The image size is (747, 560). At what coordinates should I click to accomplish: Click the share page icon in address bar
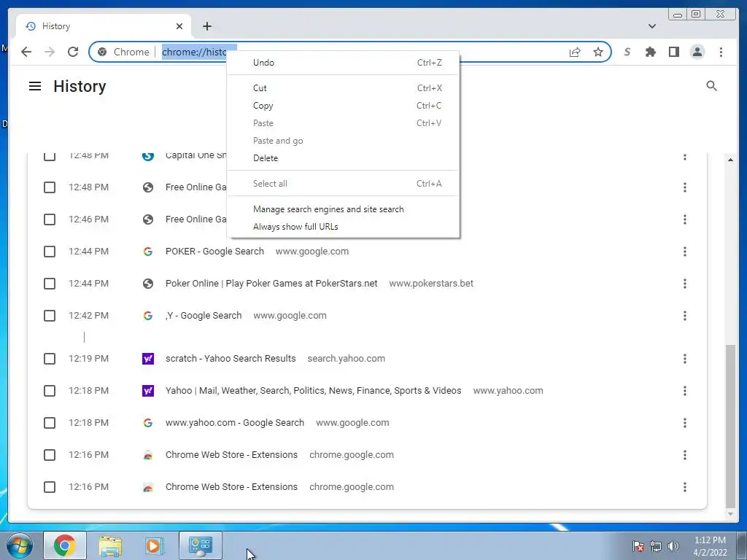coord(575,52)
